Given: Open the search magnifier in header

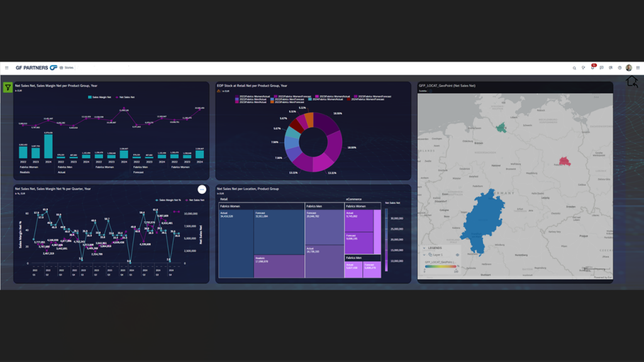Looking at the screenshot, I should point(574,68).
